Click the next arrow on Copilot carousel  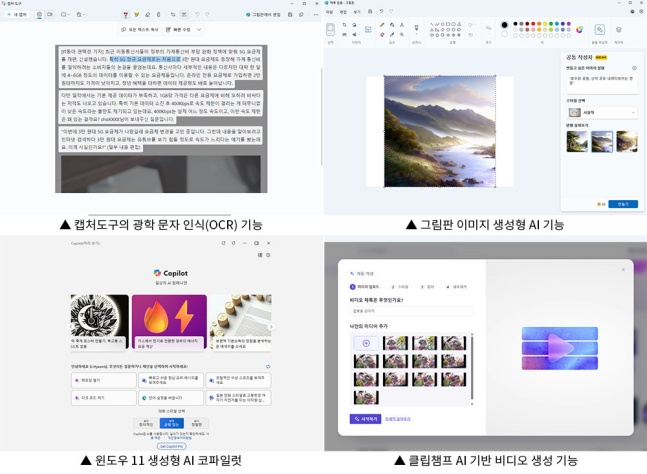[271, 327]
